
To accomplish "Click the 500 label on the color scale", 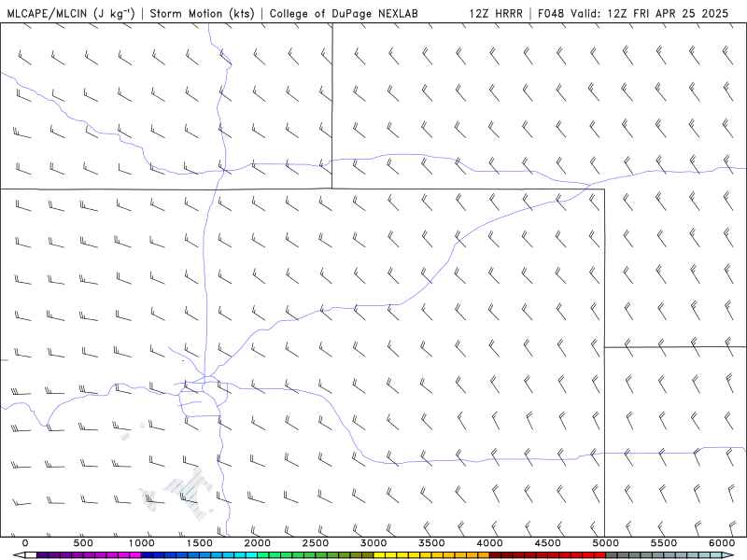I will [x=83, y=543].
